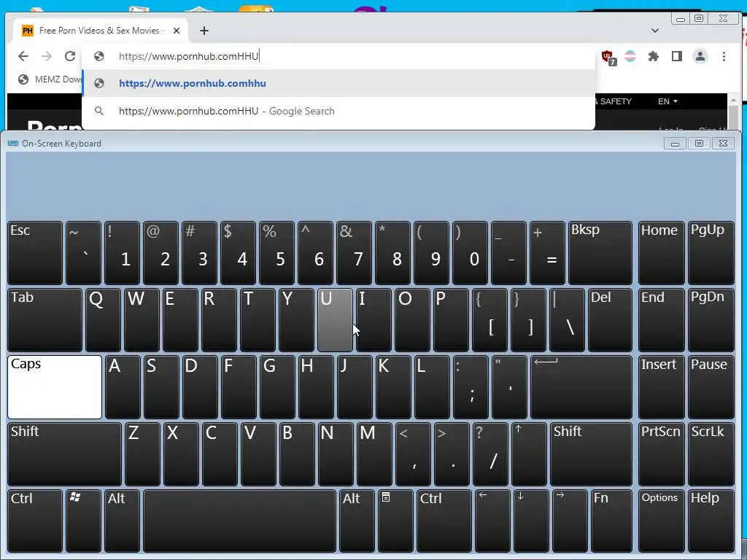Click the End key

click(661, 319)
